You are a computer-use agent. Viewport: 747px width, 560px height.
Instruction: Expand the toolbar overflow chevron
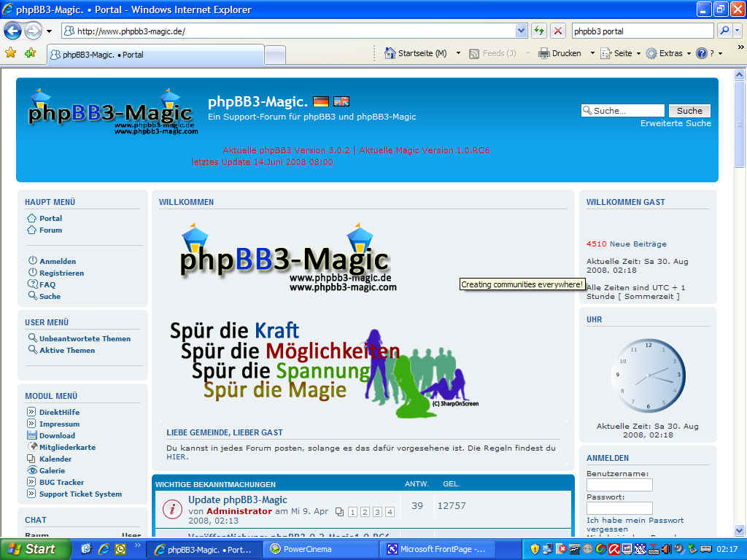740,47
